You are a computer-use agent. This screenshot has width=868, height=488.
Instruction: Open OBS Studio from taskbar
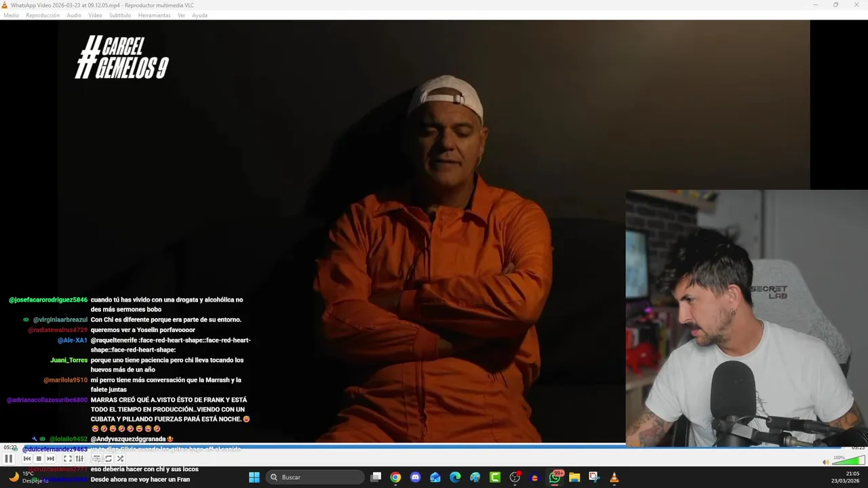click(x=515, y=477)
